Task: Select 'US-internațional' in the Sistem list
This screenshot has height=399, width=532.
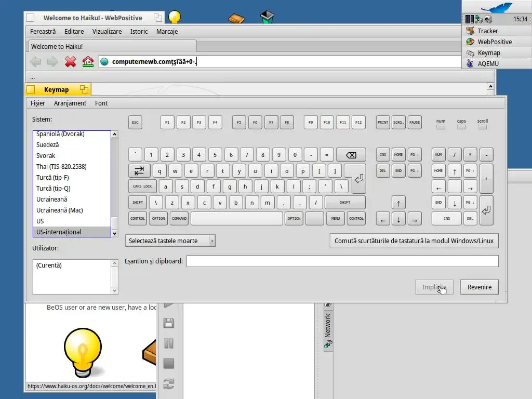Action: coord(72,232)
